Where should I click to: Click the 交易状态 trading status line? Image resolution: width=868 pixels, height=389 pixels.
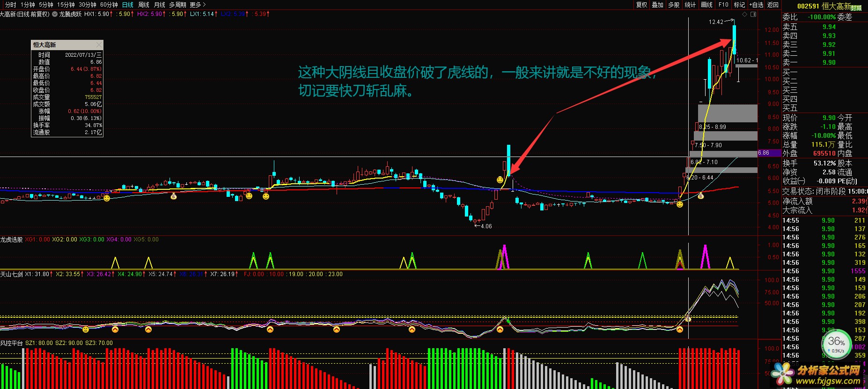point(824,191)
